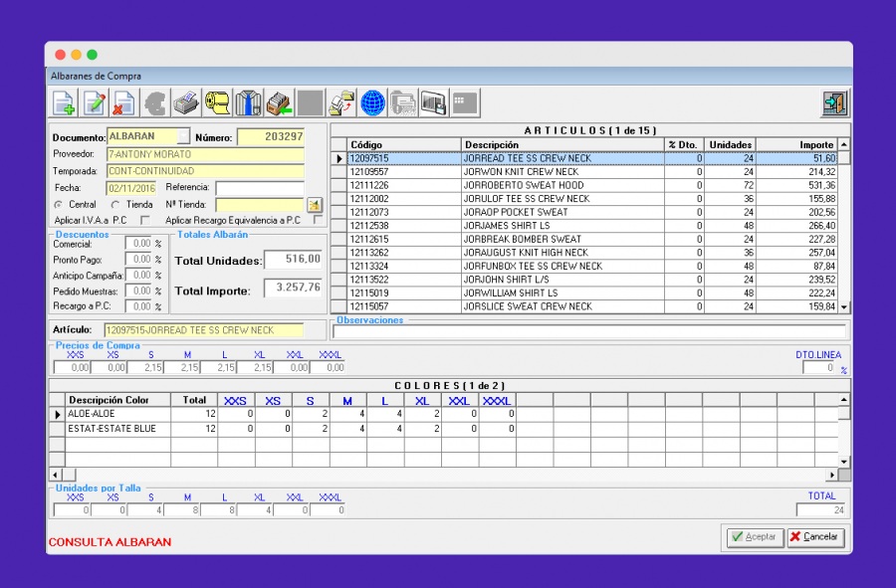Click the yellow label roll icon

(217, 103)
